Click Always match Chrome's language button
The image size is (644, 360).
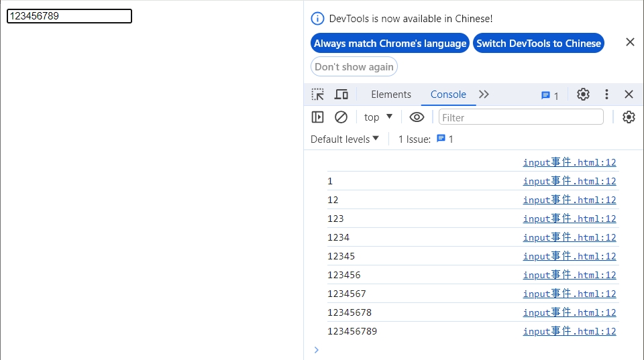click(390, 44)
